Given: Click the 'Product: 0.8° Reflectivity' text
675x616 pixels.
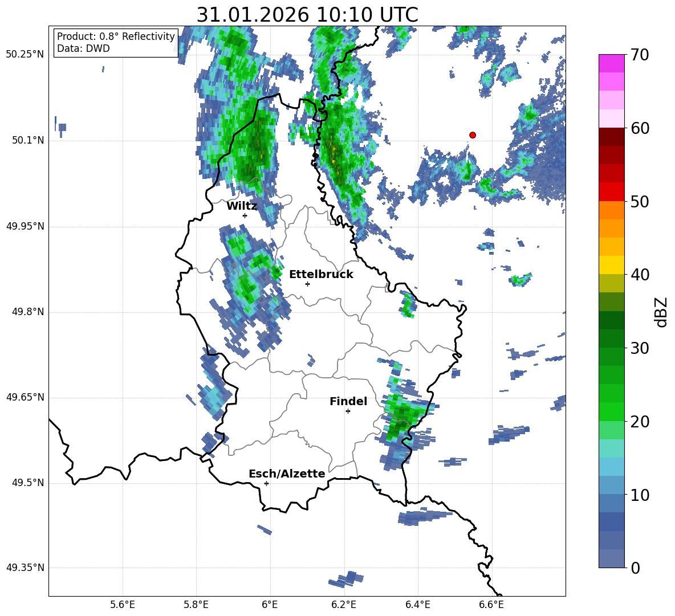Looking at the screenshot, I should pos(116,36).
